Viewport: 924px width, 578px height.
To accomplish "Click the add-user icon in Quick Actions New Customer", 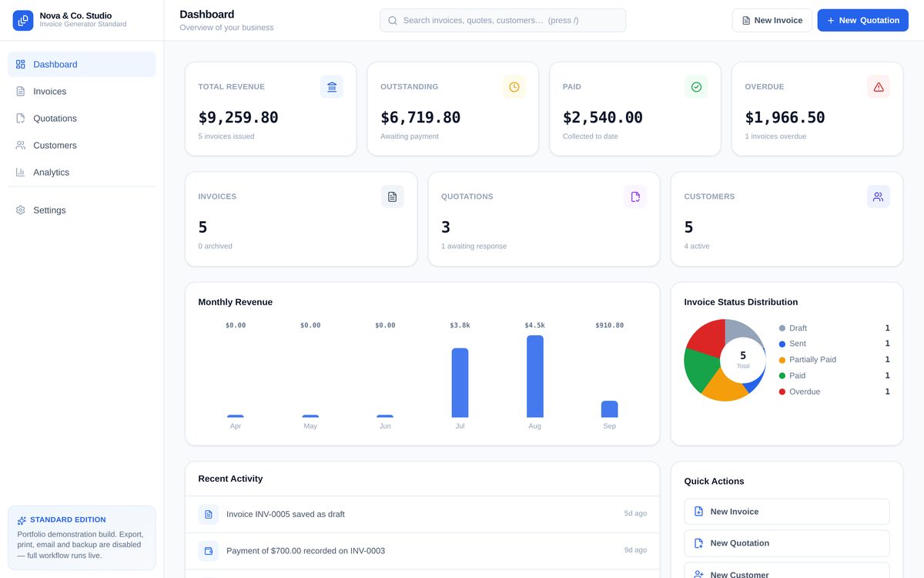I will (699, 574).
